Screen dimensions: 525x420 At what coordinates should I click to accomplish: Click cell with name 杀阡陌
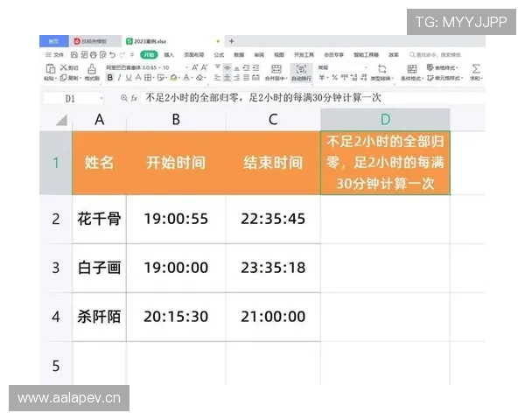tap(99, 317)
